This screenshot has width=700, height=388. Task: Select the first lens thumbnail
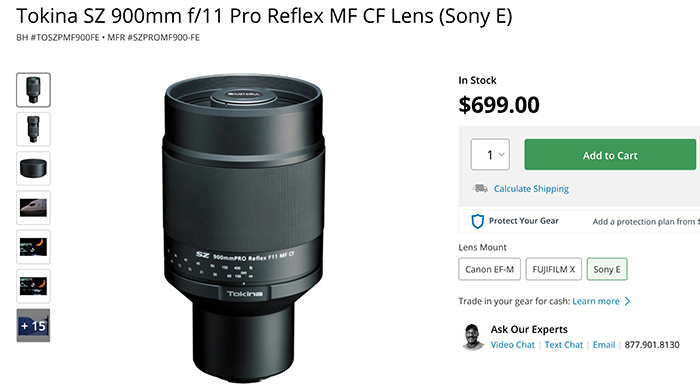(33, 90)
